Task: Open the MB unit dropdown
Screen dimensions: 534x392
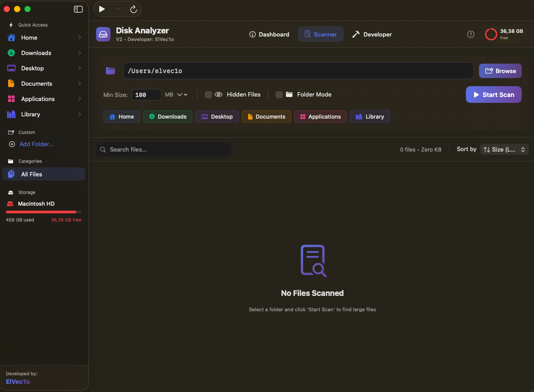Action: pos(176,95)
